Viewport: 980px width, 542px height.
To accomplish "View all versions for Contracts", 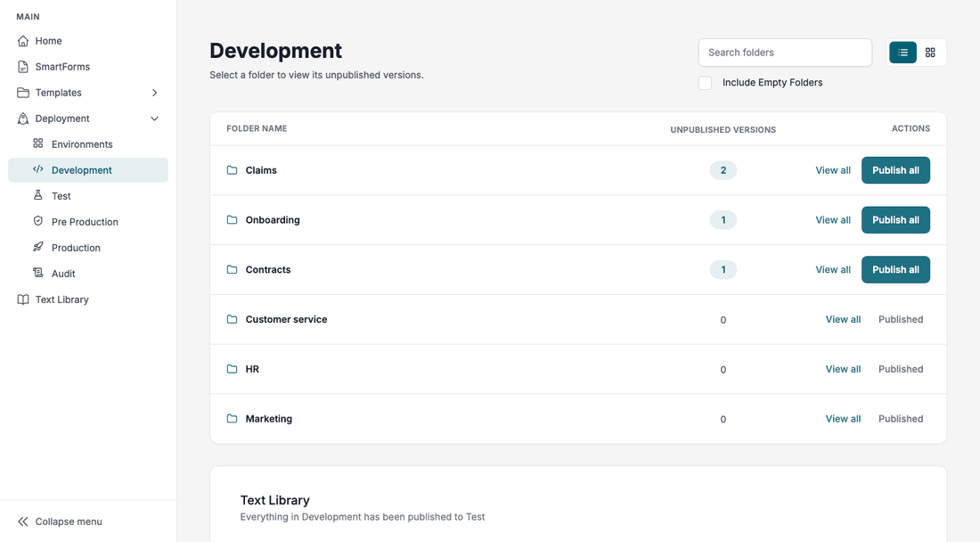I will click(x=833, y=269).
